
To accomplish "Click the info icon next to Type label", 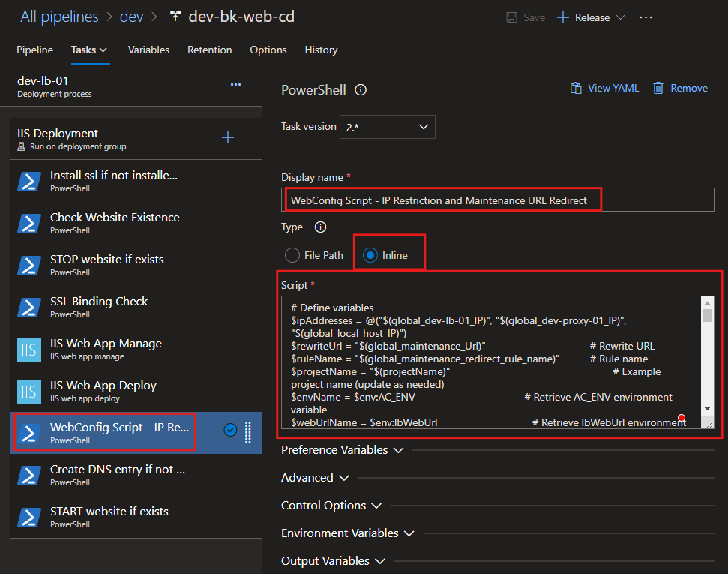I will pos(320,227).
